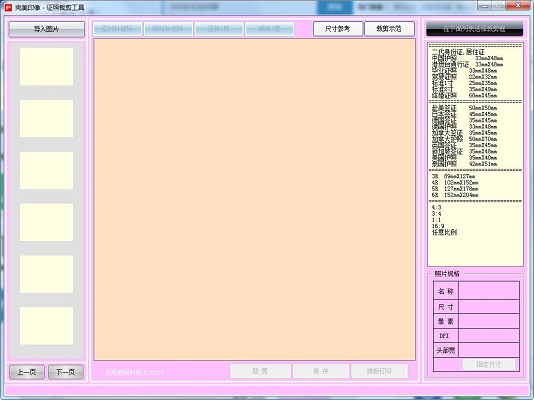This screenshot has width=534, height=400.
Task: Click the 顺转1度 button
Action: 269,29
